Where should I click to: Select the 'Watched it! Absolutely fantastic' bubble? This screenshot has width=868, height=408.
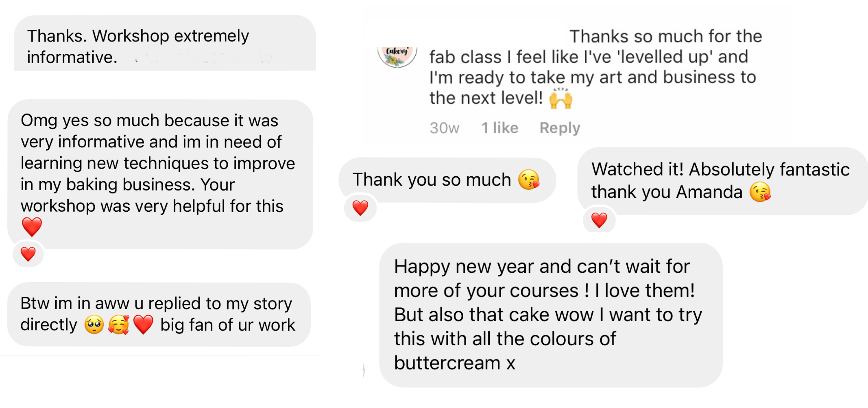click(x=722, y=181)
